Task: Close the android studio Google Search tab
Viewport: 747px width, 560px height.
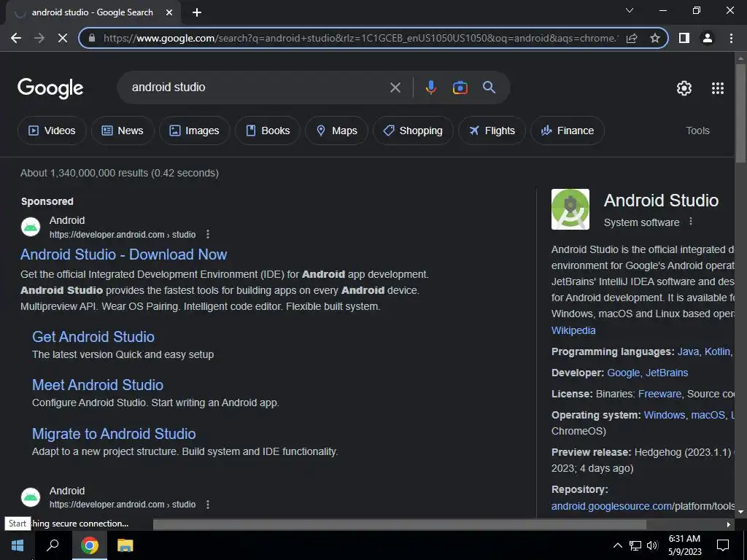Action: tap(169, 12)
